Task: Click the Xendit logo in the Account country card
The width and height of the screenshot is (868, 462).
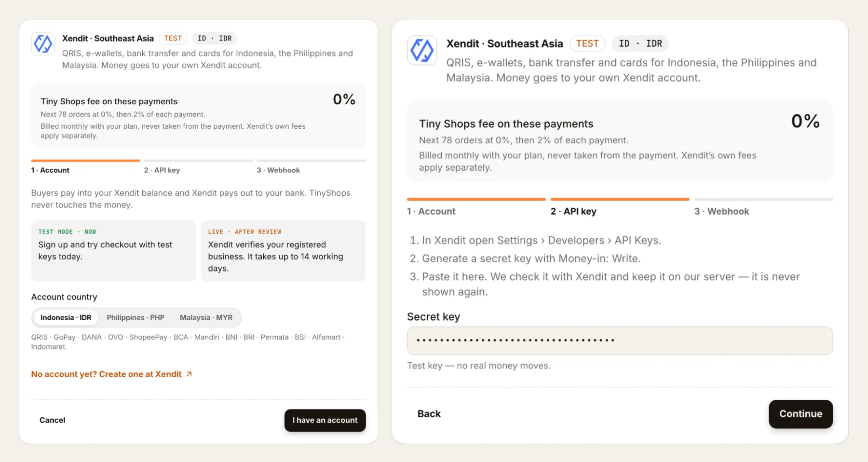Action: pos(43,44)
